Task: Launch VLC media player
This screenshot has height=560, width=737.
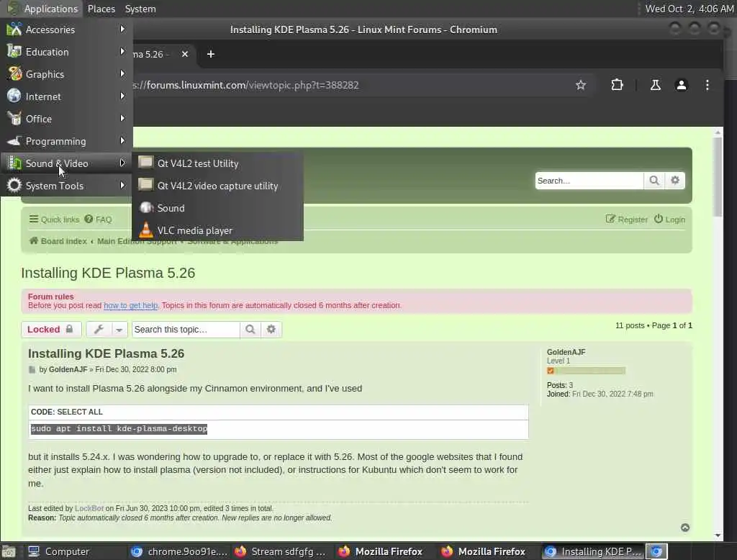Action: [217, 230]
